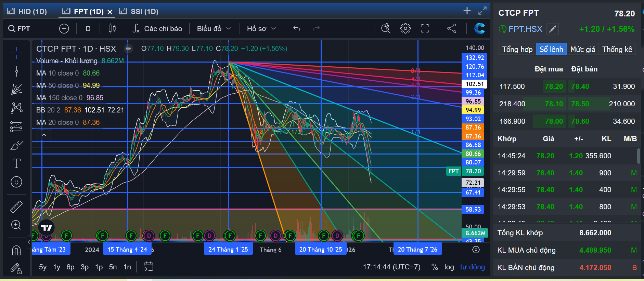644x281 pixels.
Task: Change the candlestick chart style
Action: pos(112,29)
